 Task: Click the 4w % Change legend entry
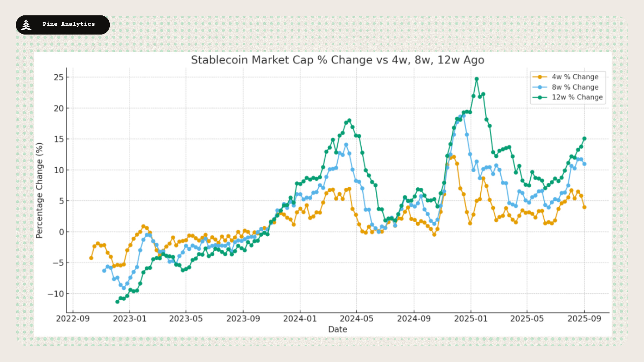pos(575,77)
